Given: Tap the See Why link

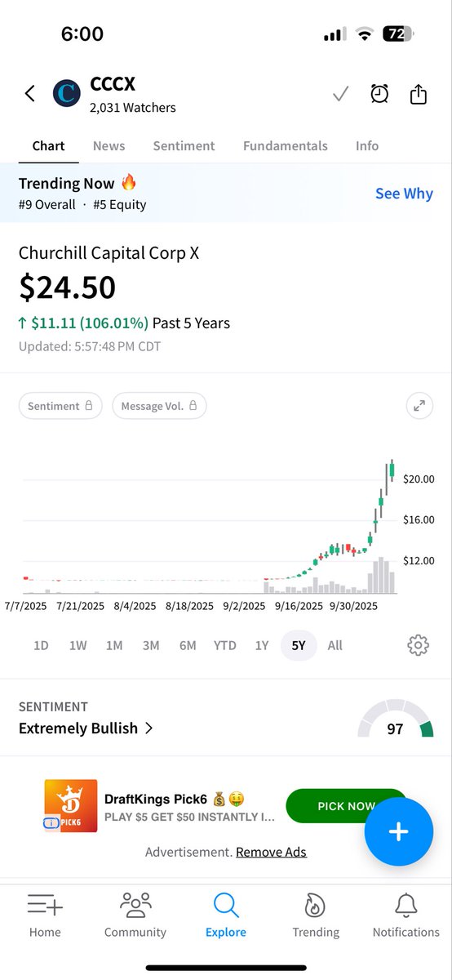Looking at the screenshot, I should (404, 194).
